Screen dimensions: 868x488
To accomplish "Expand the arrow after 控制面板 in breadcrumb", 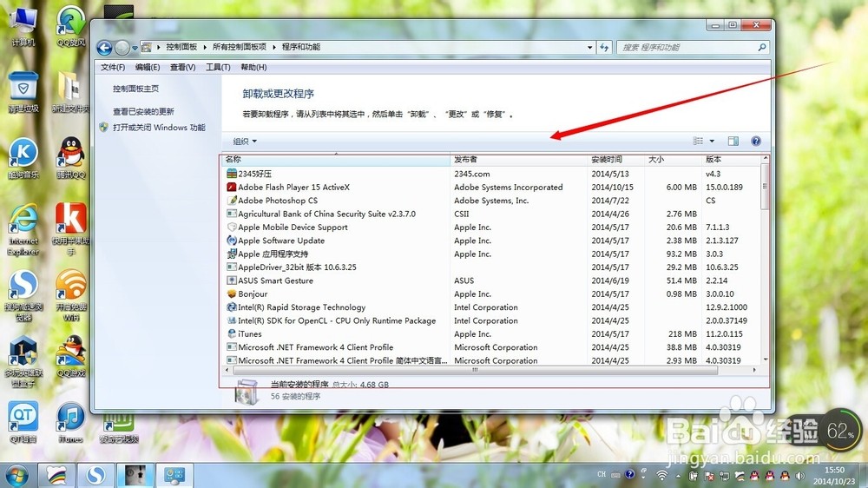I will click(204, 47).
